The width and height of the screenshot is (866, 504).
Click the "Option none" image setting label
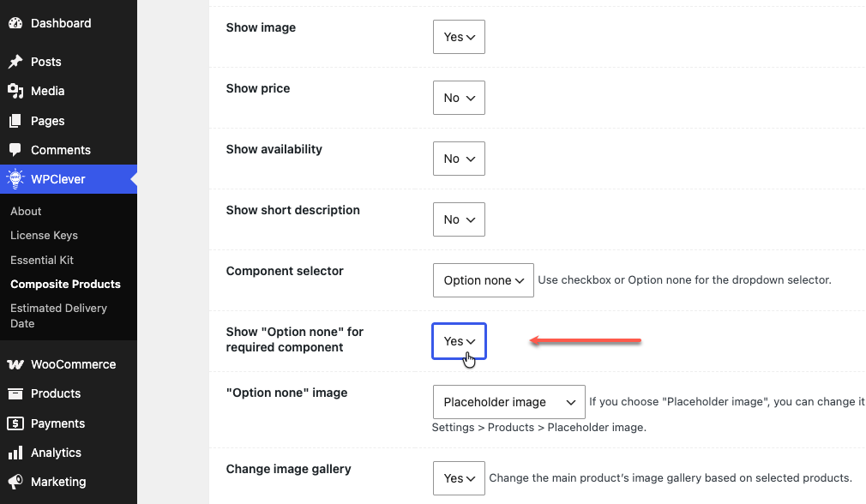click(286, 393)
